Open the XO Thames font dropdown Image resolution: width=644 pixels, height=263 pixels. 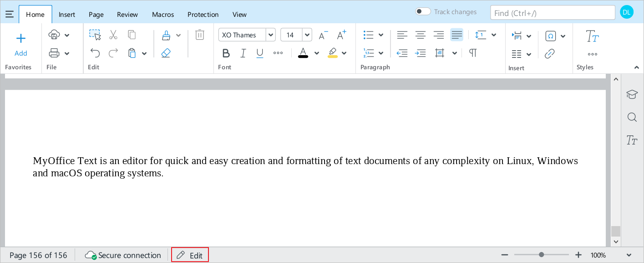270,35
